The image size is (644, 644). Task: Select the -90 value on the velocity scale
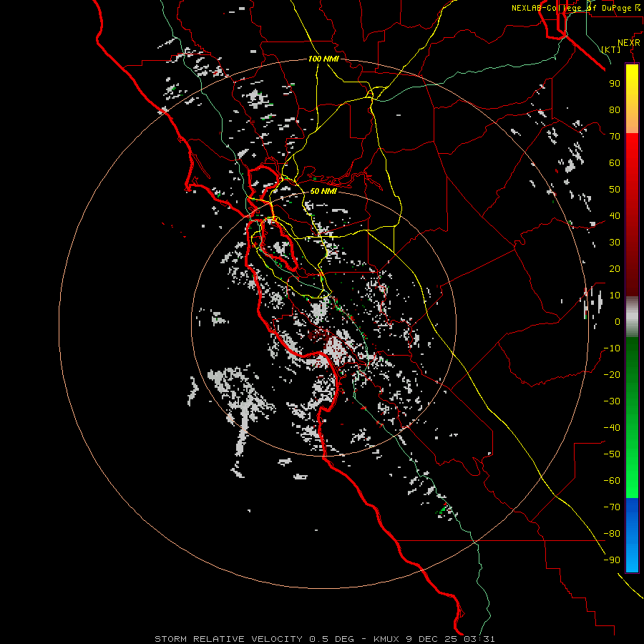tap(612, 560)
